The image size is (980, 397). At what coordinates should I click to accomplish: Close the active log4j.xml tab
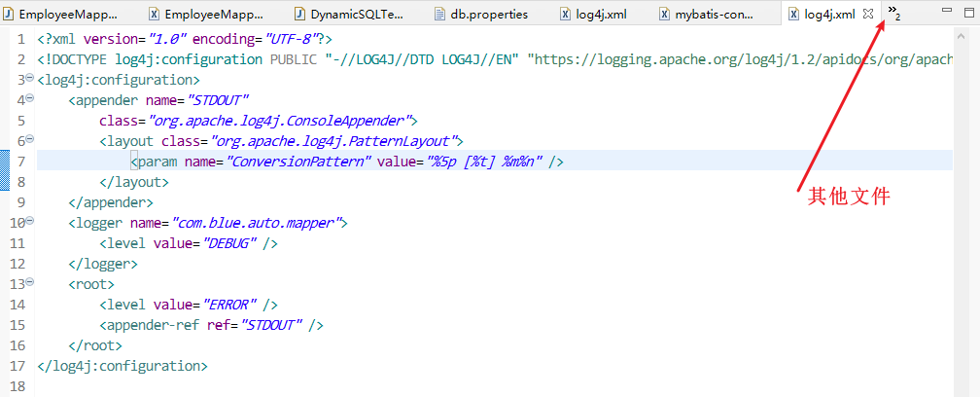tap(867, 13)
